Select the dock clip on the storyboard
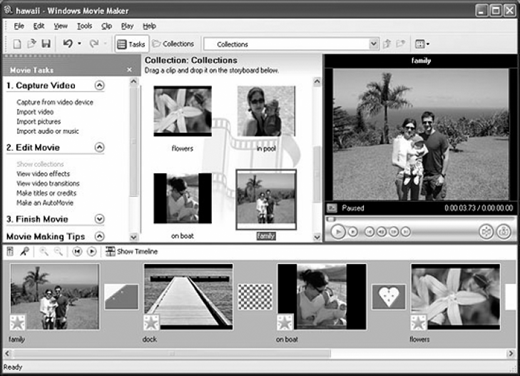520x376 pixels. point(188,297)
